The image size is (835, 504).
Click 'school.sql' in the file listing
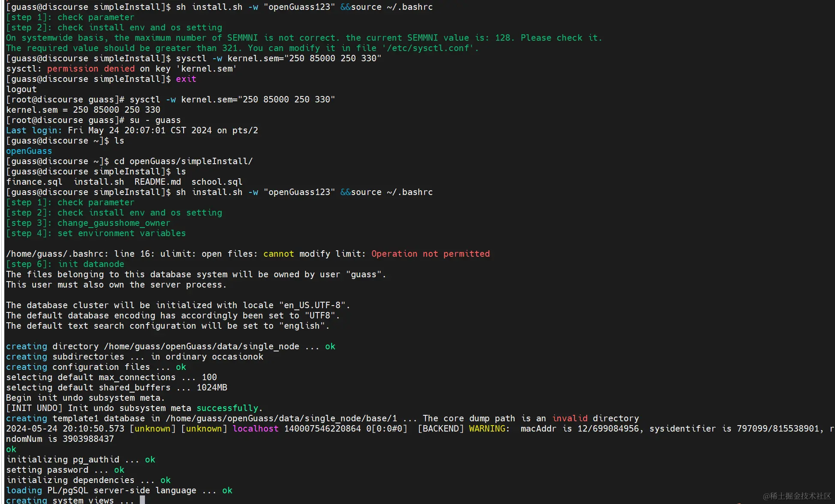point(217,182)
